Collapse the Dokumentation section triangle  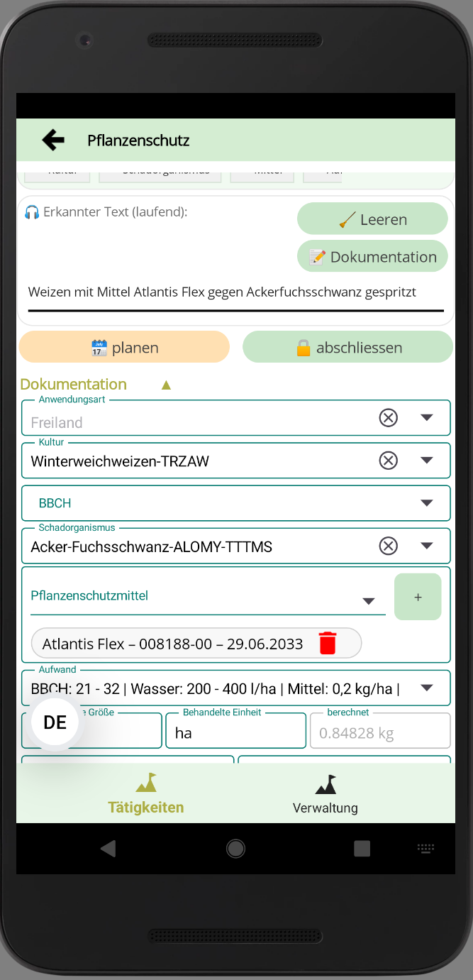pos(166,385)
